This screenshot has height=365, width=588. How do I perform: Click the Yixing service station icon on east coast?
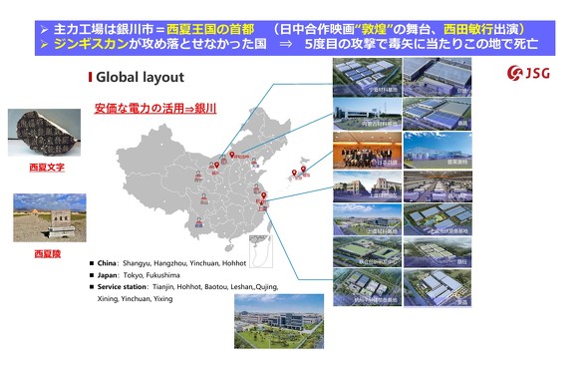256,188
